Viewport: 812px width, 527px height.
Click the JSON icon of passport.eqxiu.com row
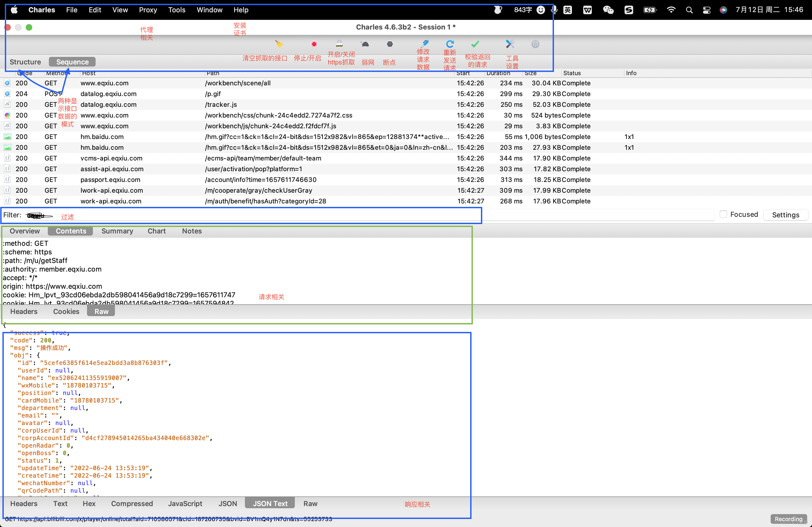[7, 179]
